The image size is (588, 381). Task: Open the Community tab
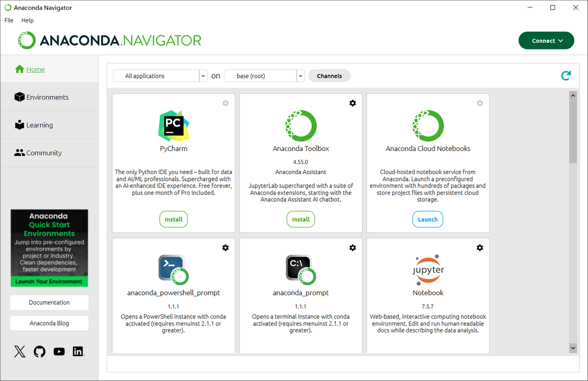(49, 153)
